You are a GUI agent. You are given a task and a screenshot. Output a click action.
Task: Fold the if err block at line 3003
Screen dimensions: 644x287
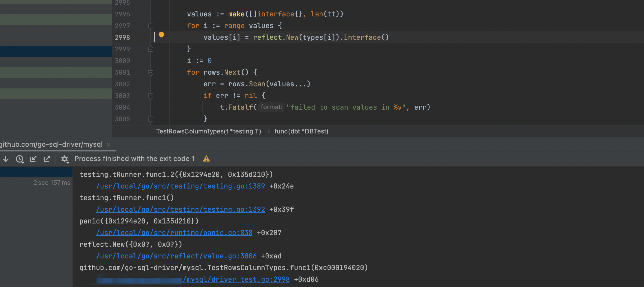point(151,96)
